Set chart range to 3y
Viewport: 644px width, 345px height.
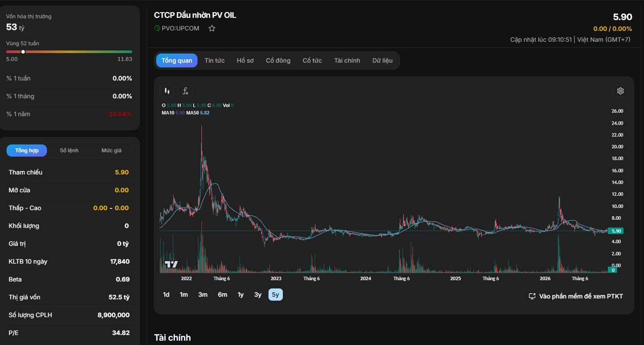pyautogui.click(x=258, y=295)
